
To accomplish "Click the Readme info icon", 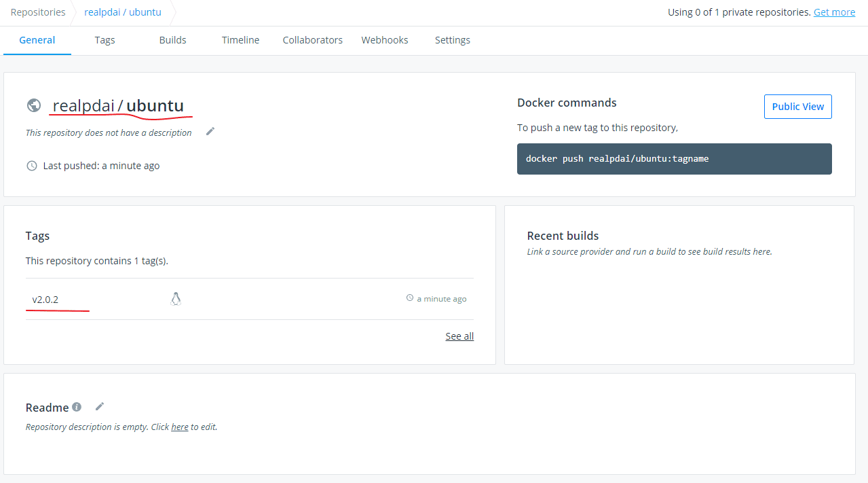I will click(77, 407).
